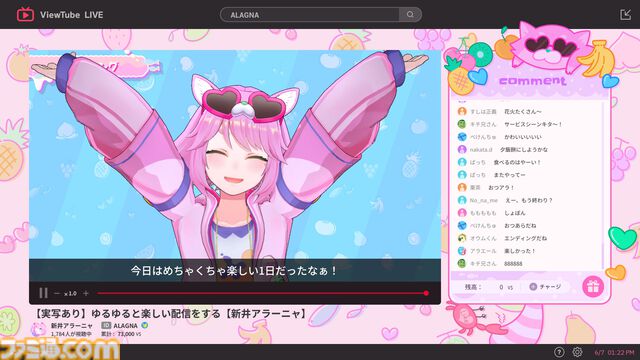Decrease playback speed with minus button
640x360 pixels.
click(x=57, y=293)
